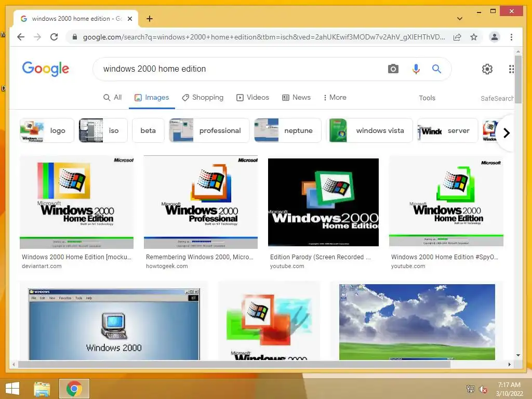Open Remembering Windows 2000 result title
Image resolution: width=532 pixels, height=399 pixels.
point(199,257)
